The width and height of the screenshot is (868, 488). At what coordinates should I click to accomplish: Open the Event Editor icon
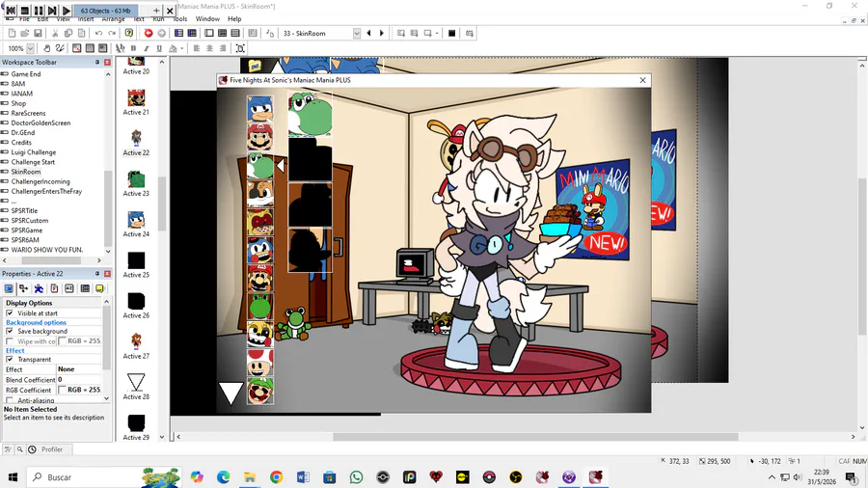tap(222, 33)
